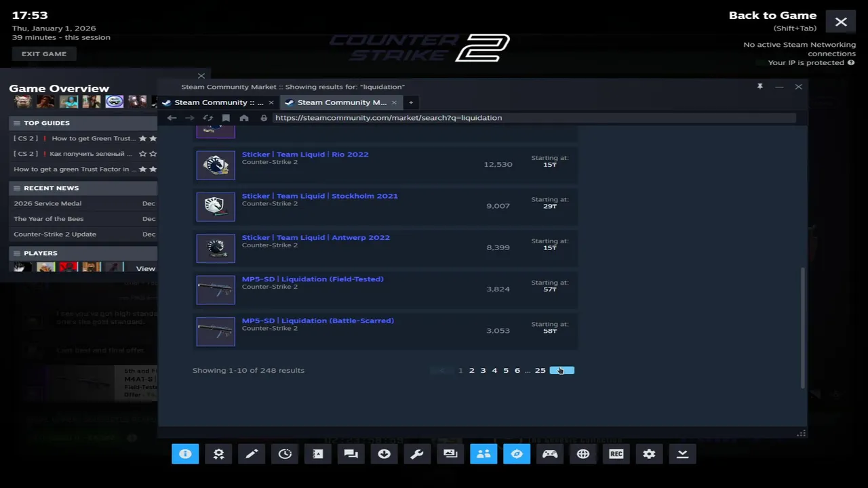
Task: Click the market URL address bar
Action: click(x=534, y=118)
